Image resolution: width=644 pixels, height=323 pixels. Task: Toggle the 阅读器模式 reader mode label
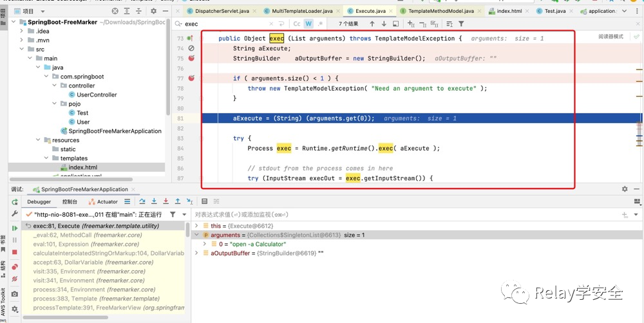(611, 37)
